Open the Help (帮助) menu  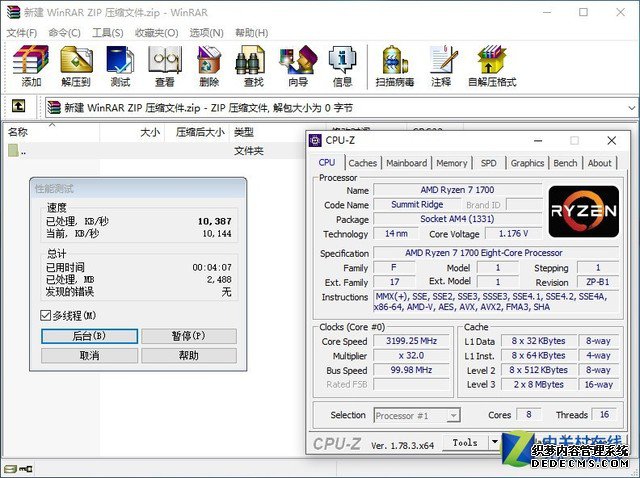point(252,33)
